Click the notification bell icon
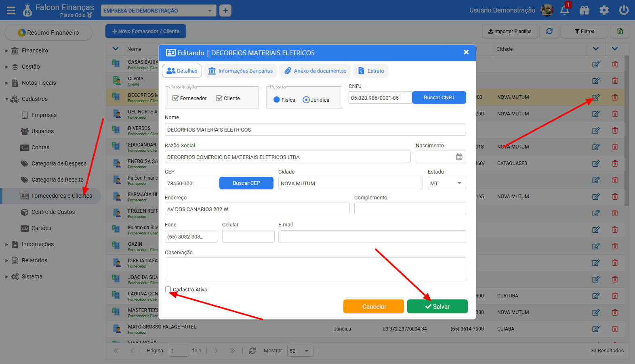 coord(564,10)
